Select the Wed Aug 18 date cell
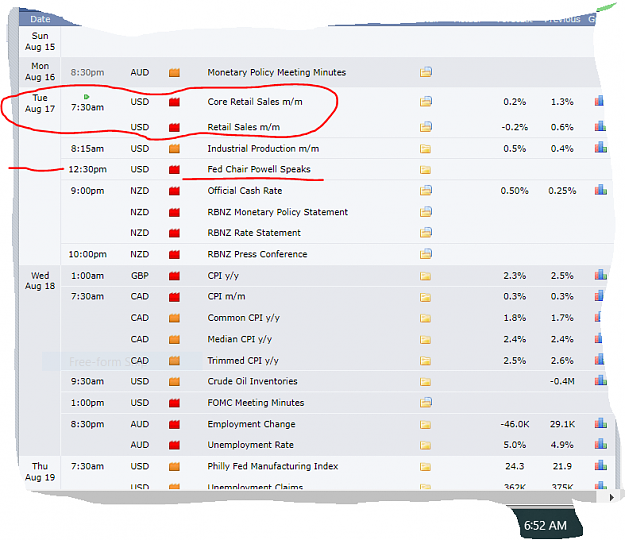The width and height of the screenshot is (625, 540). [x=40, y=281]
